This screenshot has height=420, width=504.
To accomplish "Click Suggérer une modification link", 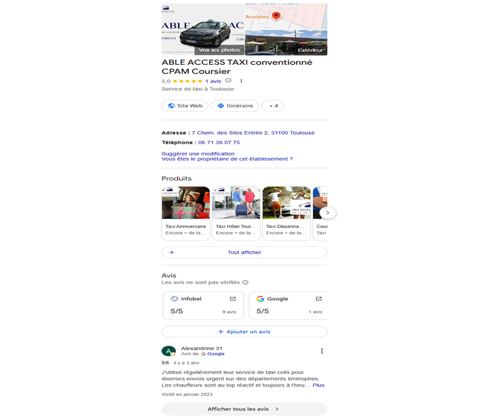I will point(198,154).
